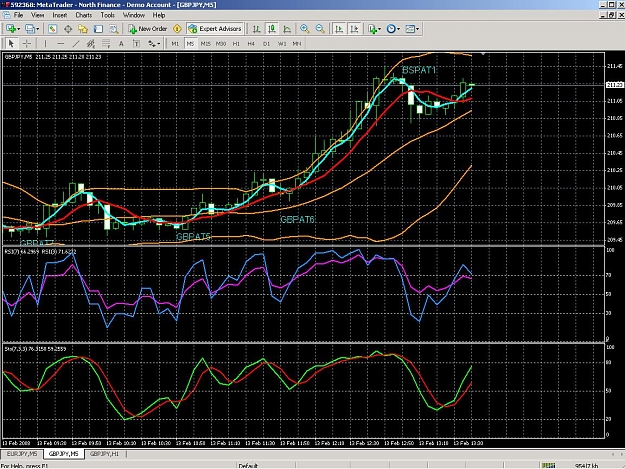Switch to the H4 timeframe
Screen dimensions: 625x469
(x=251, y=43)
